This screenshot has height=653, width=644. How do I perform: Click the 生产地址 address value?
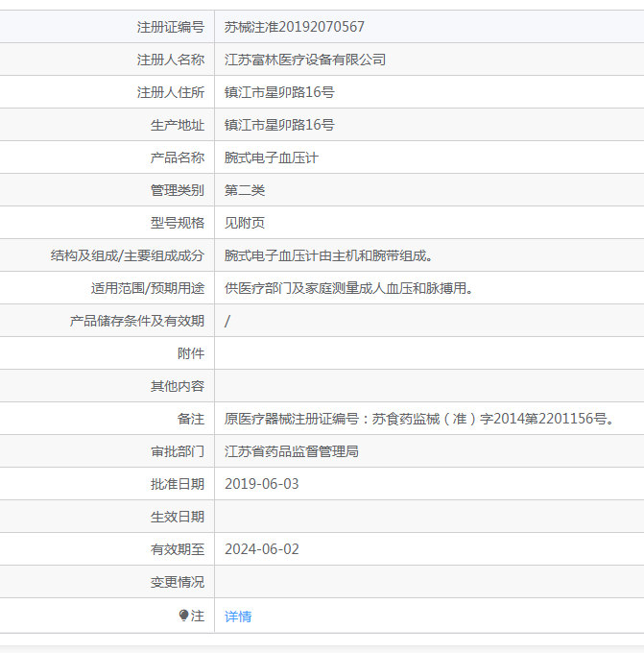point(279,125)
